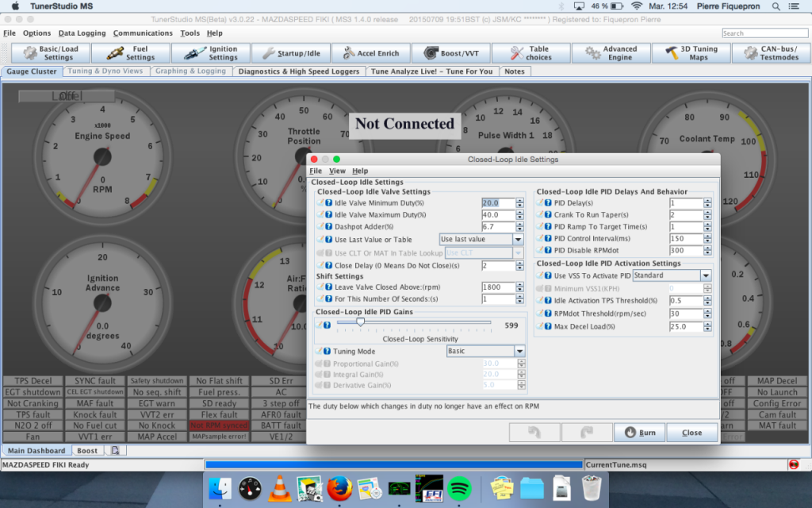Screen dimensions: 812x508
Task: Open Data Logging menu
Action: coord(82,33)
